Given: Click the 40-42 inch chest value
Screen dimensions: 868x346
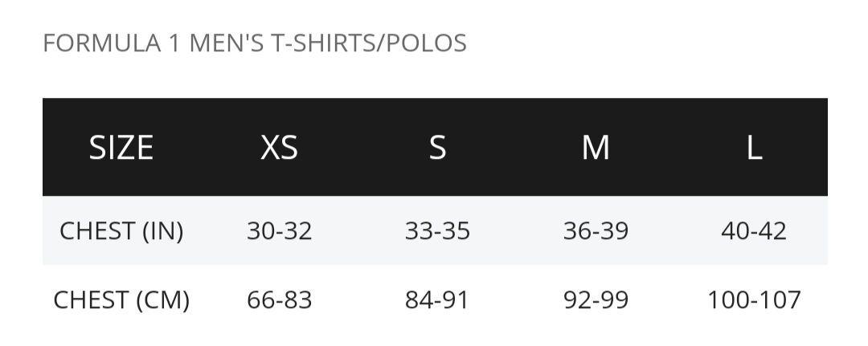Looking at the screenshot, I should (754, 231).
